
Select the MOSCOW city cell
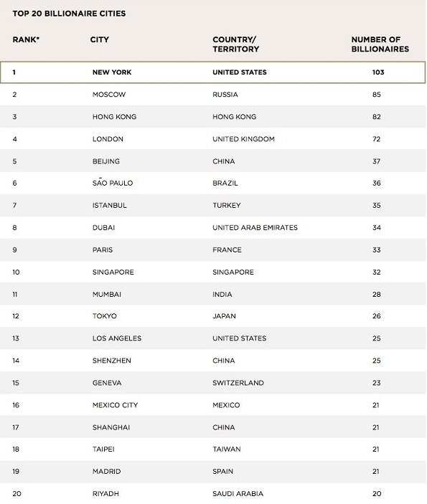(x=109, y=95)
